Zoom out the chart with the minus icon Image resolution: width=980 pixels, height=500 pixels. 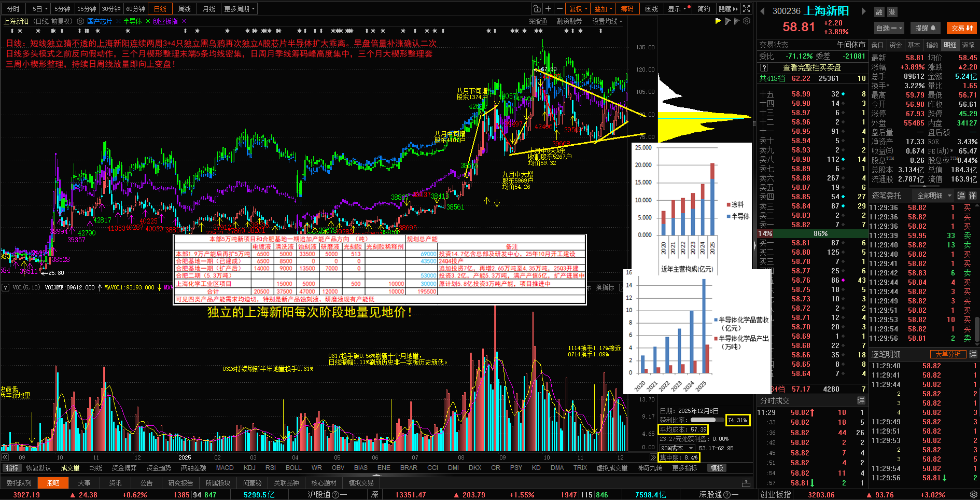tap(559, 9)
